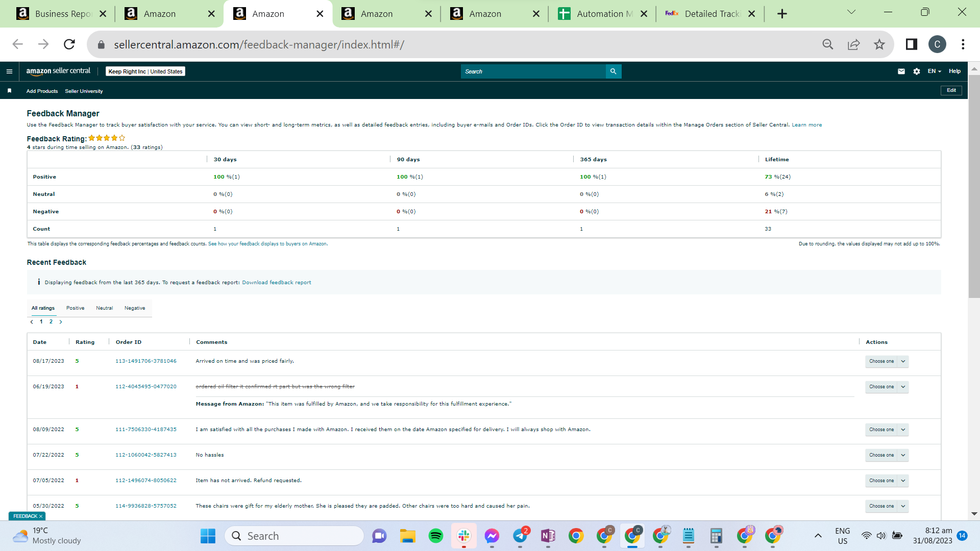Click the Download feedback report link
The image size is (980, 551).
tap(276, 283)
